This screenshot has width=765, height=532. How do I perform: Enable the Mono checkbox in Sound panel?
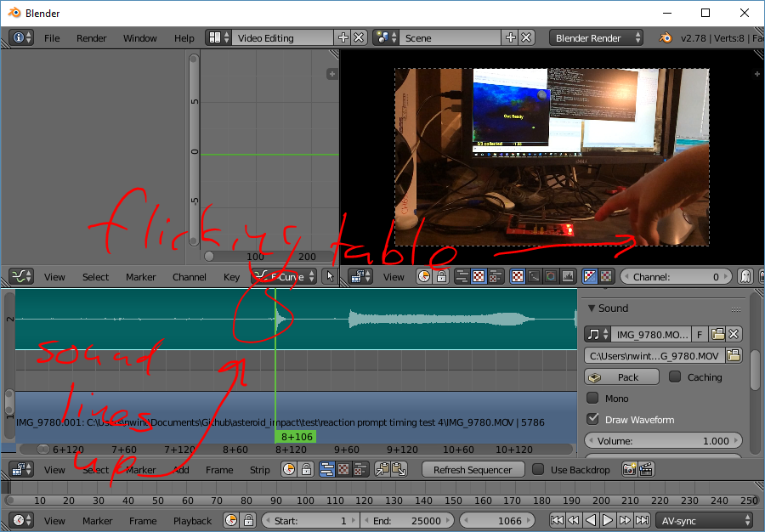coord(593,398)
